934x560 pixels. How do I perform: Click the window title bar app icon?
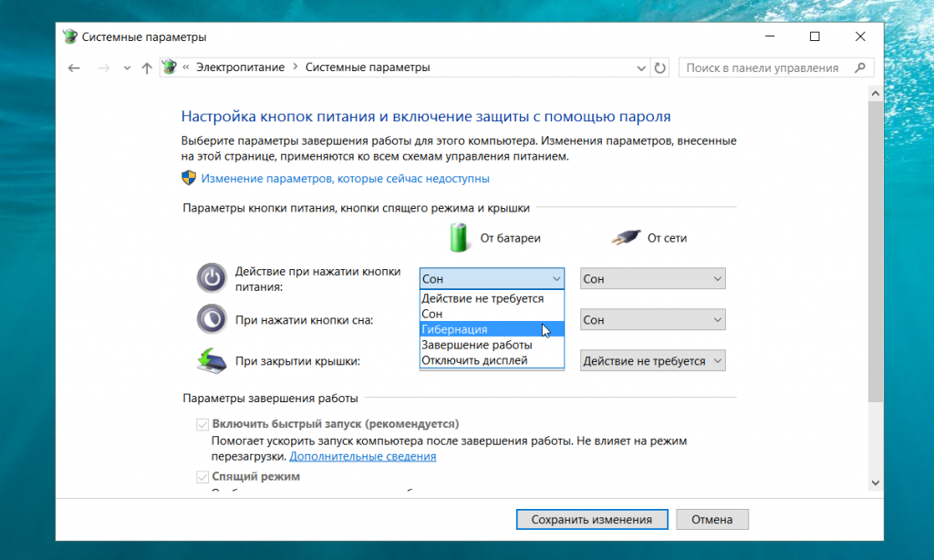pos(70,36)
